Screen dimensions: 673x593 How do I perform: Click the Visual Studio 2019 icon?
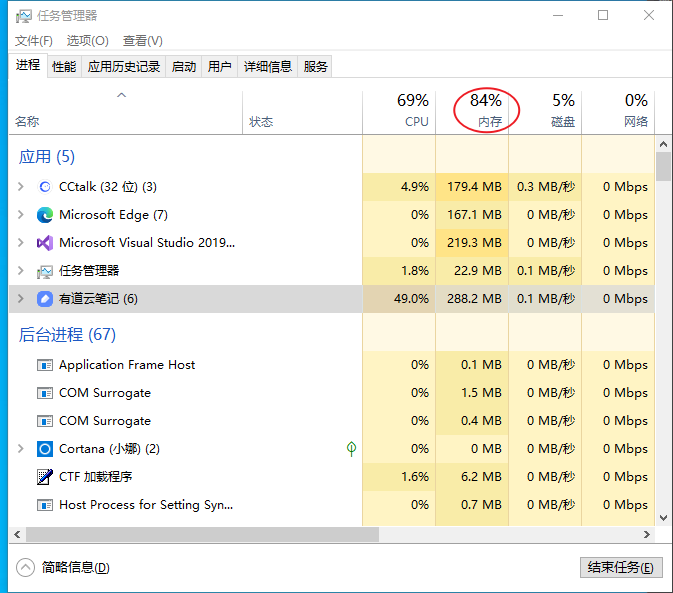(x=45, y=243)
